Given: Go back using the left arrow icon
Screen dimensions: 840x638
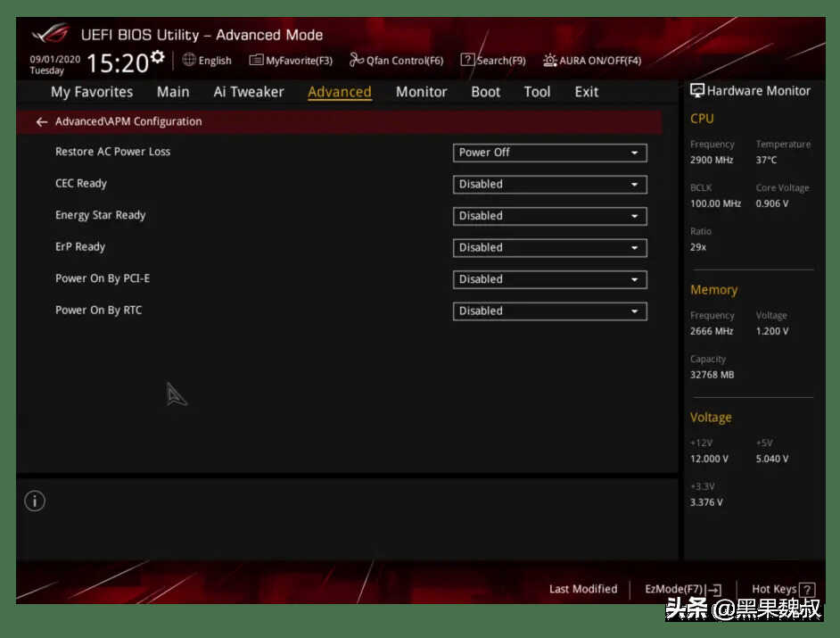Looking at the screenshot, I should point(41,122).
